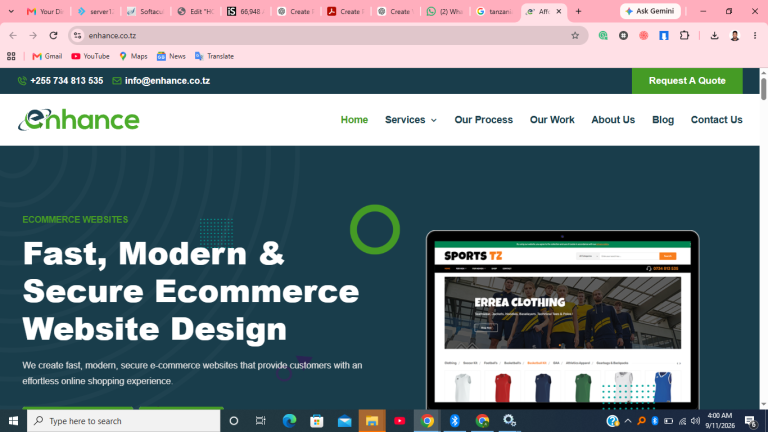
Task: Open YouTube app on taskbar
Action: [399, 421]
